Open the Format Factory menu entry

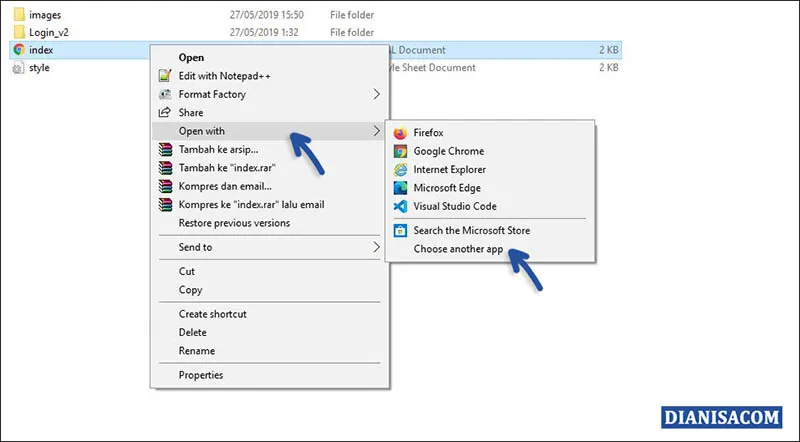[x=270, y=94]
